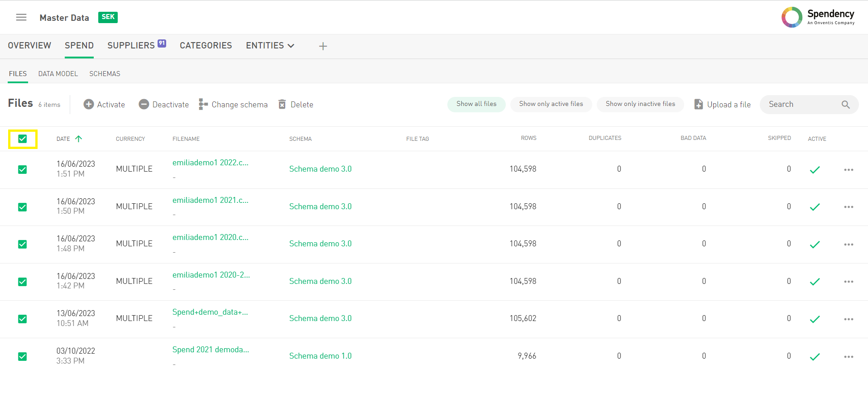Click the Change schema icon

tap(203, 105)
